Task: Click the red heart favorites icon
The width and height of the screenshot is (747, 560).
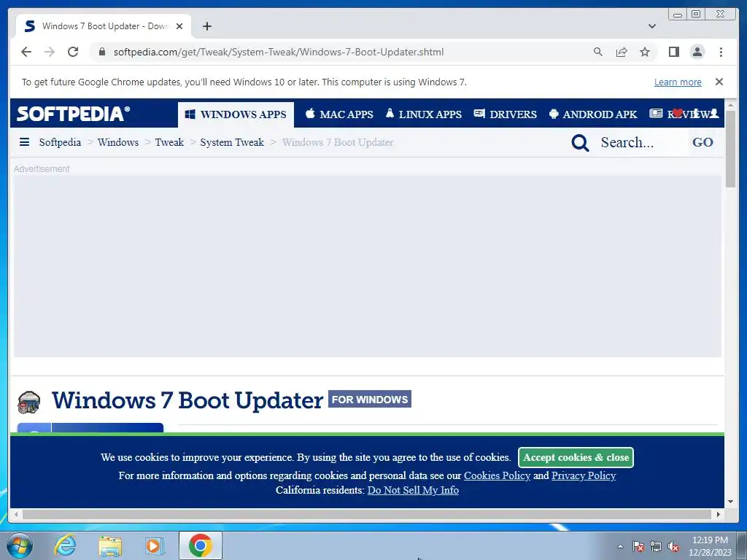Action: [x=678, y=113]
